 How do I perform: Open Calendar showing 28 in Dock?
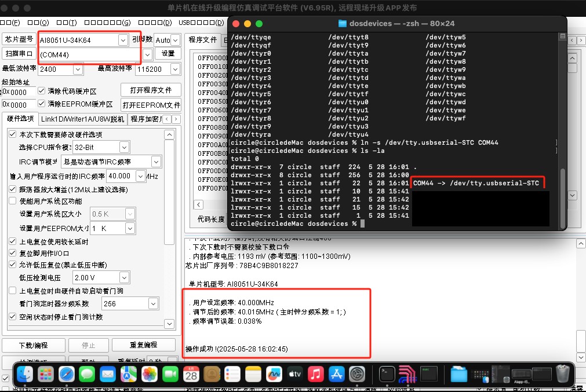tap(191, 373)
